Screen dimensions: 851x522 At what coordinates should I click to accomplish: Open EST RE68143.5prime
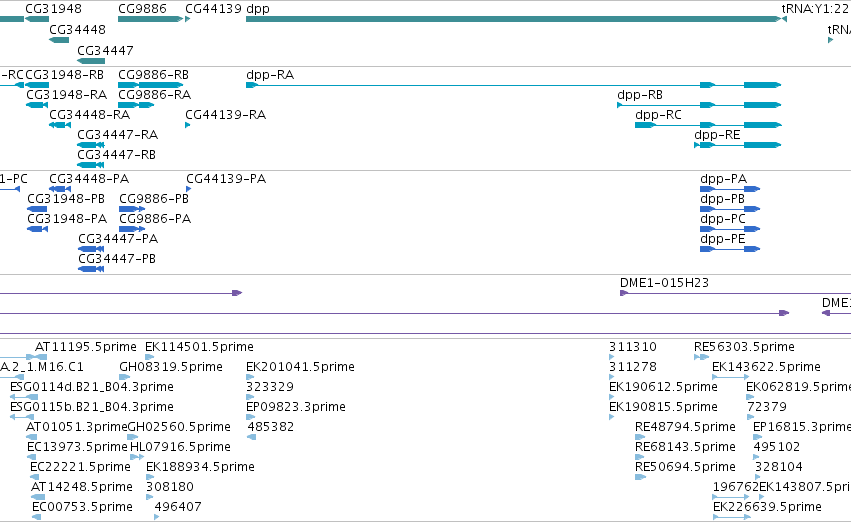[x=639, y=458]
